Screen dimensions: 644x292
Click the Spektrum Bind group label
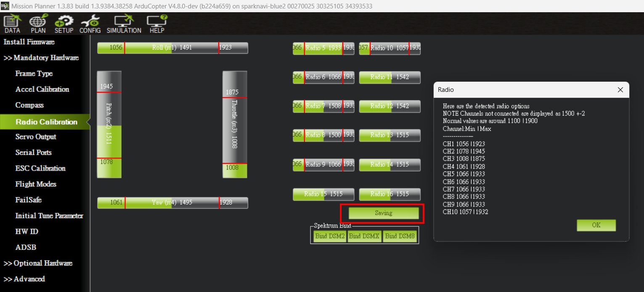click(333, 226)
